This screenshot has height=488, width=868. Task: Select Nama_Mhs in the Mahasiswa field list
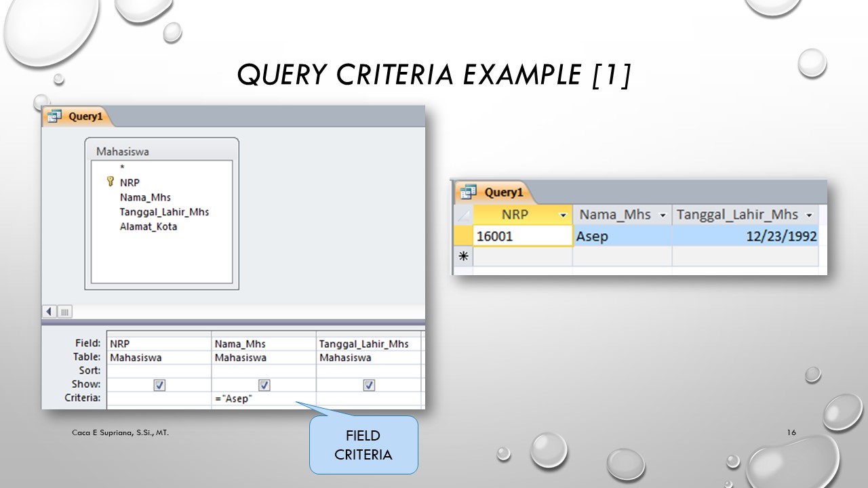tap(145, 197)
